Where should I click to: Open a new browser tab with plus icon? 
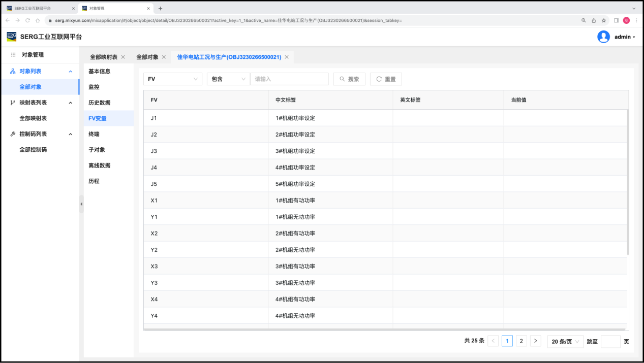[161, 9]
